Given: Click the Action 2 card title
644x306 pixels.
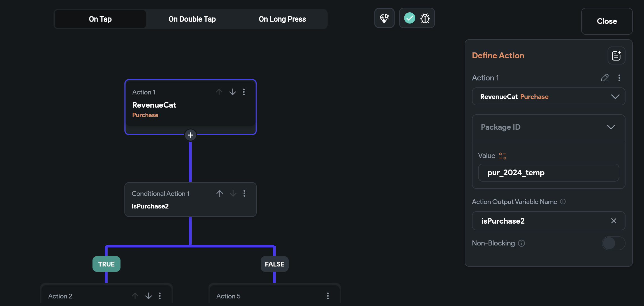Looking at the screenshot, I should [60, 296].
